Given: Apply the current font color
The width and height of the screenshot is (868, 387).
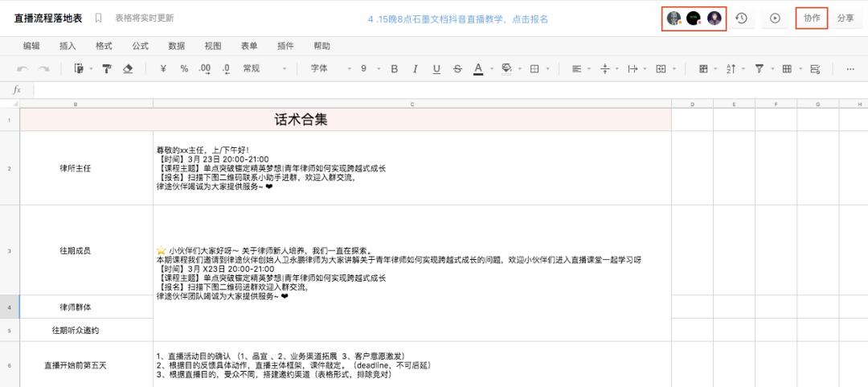Looking at the screenshot, I should pos(478,68).
